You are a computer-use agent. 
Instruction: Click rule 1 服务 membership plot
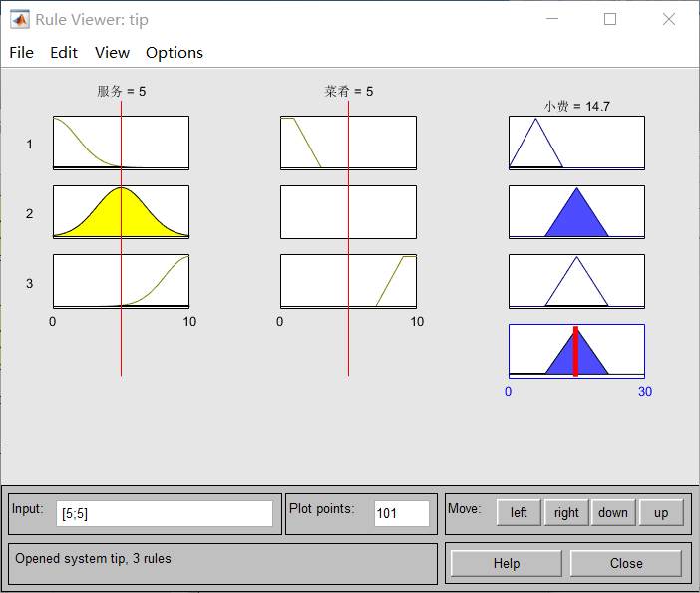121,143
